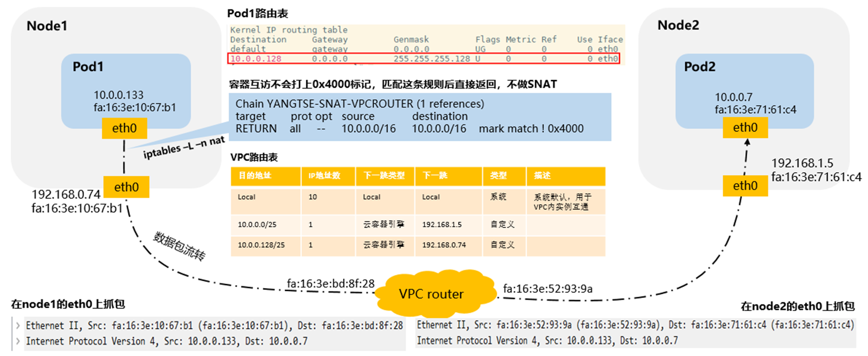Click the "Pod1路由表" heading
Image resolution: width=868 pixels, height=356 pixels.
(258, 14)
